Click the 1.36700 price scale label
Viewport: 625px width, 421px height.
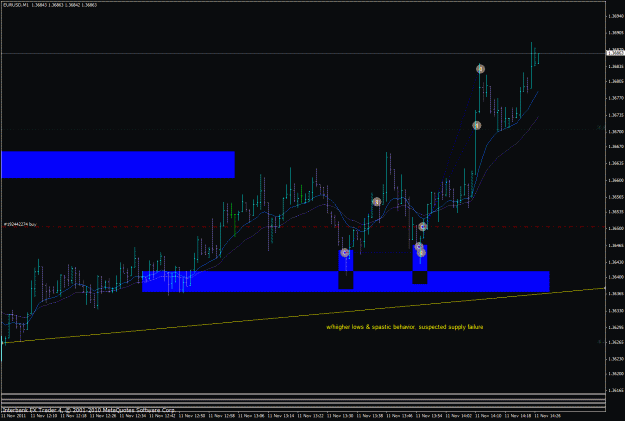click(x=616, y=132)
